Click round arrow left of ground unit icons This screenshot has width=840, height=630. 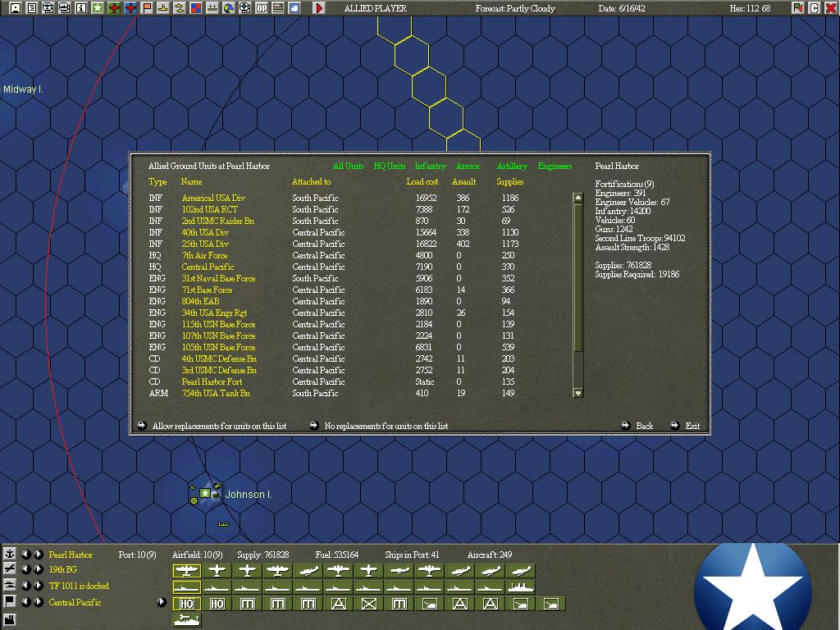[x=162, y=601]
